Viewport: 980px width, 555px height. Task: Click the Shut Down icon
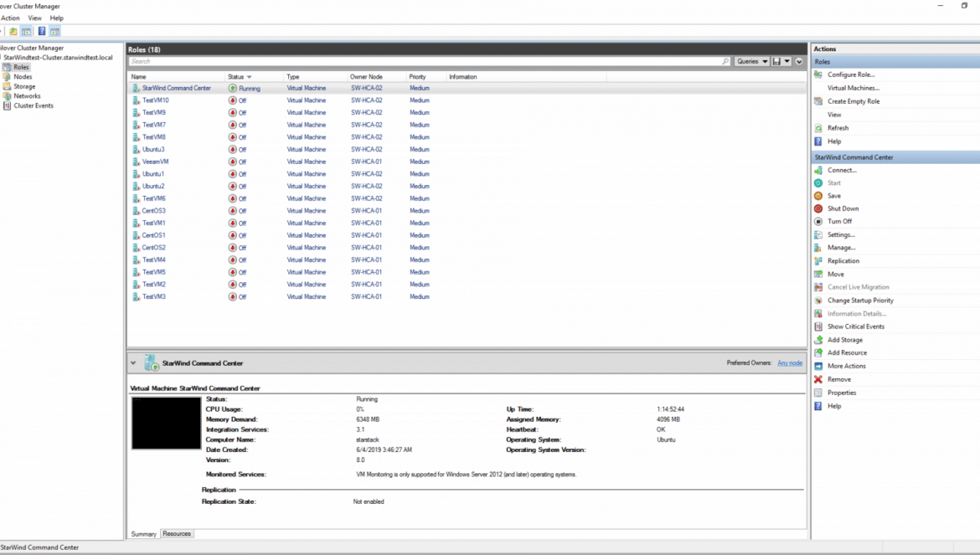pos(818,208)
